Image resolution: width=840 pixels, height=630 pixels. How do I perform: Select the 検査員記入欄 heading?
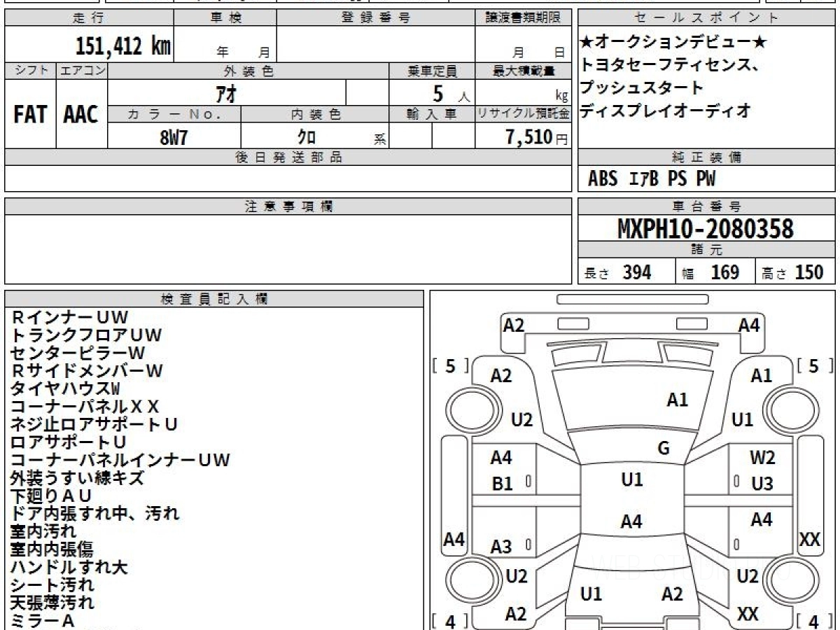pyautogui.click(x=214, y=299)
